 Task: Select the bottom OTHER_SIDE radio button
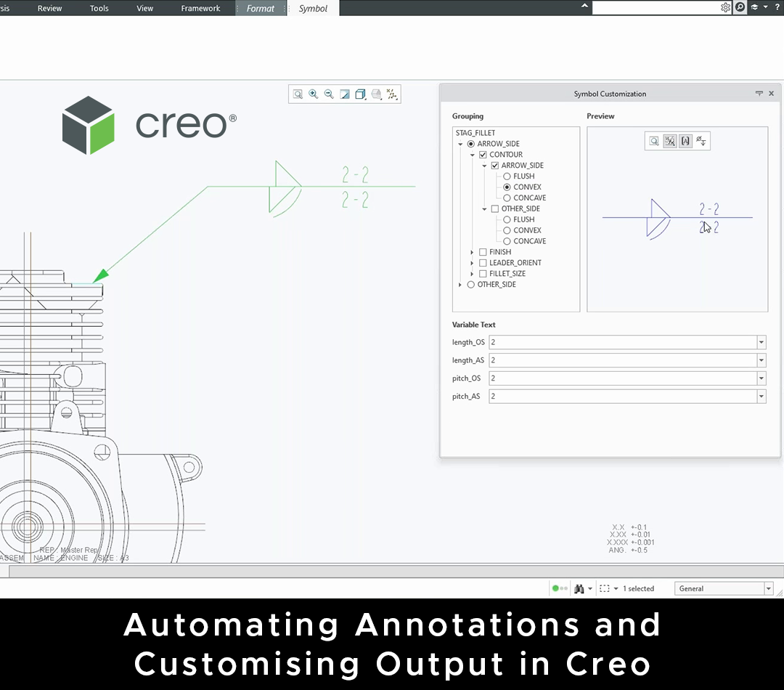coord(470,285)
